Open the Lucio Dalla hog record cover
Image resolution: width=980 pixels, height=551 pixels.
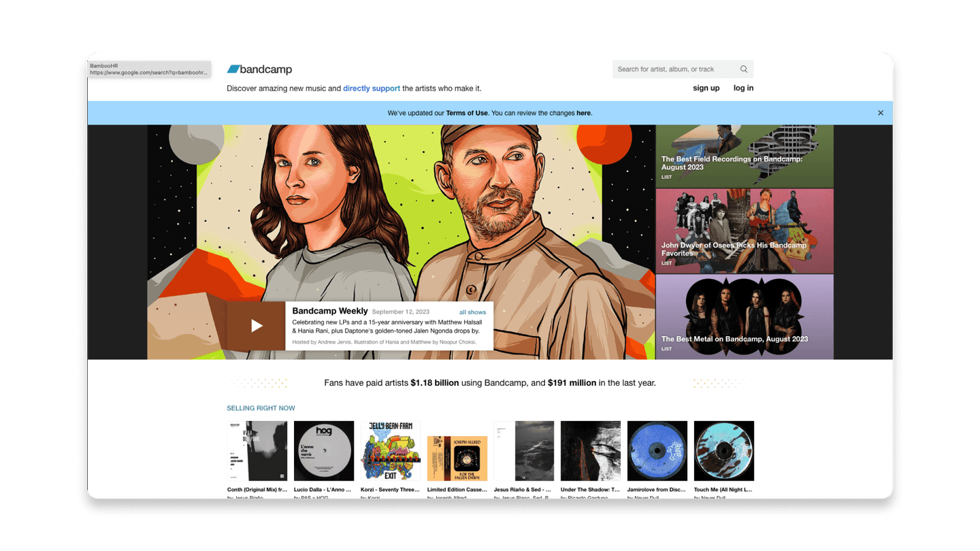click(324, 451)
